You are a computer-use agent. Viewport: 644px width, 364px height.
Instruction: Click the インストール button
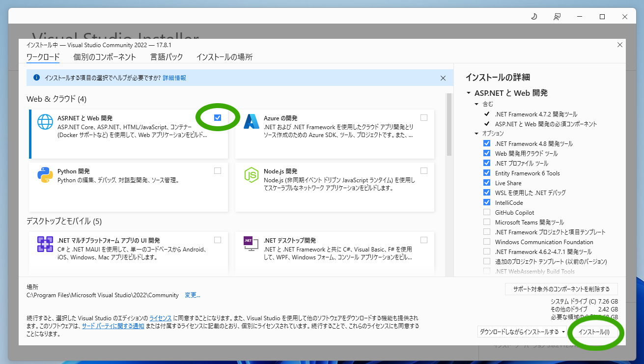pyautogui.click(x=594, y=332)
